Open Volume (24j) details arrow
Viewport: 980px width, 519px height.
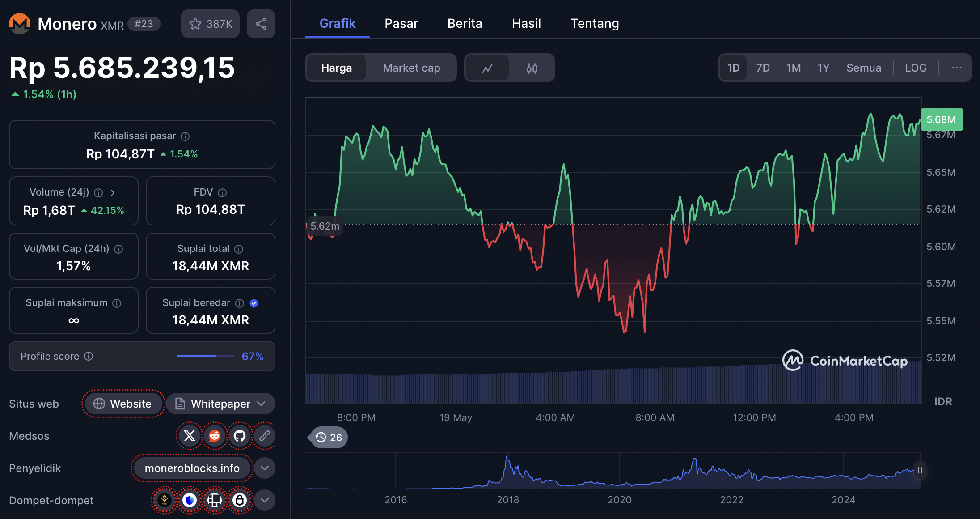tap(113, 192)
